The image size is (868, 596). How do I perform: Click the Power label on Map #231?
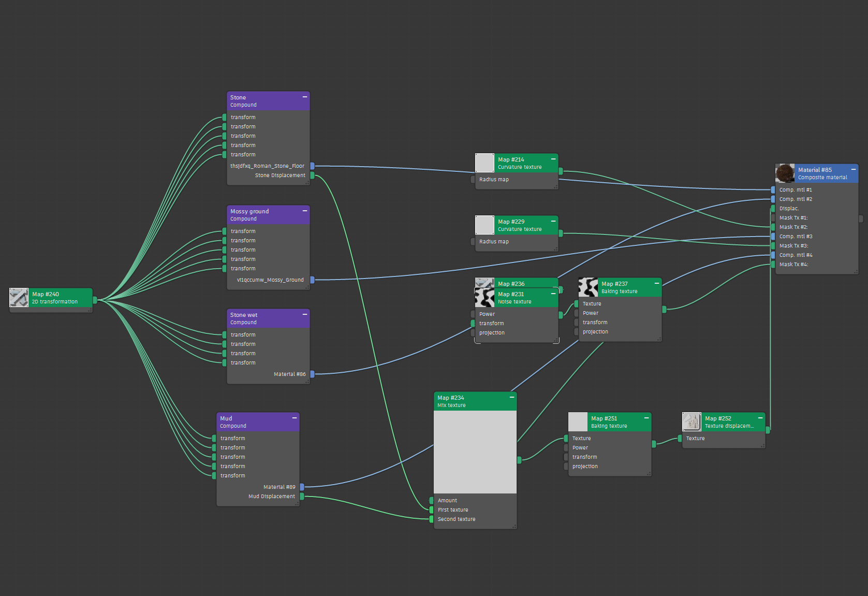coord(487,314)
